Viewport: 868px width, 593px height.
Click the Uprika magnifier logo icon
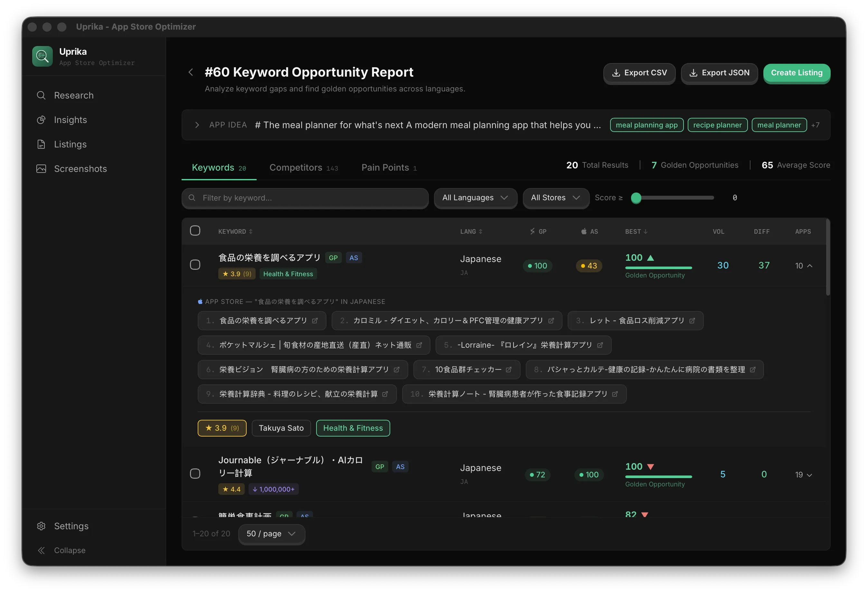[x=42, y=56]
